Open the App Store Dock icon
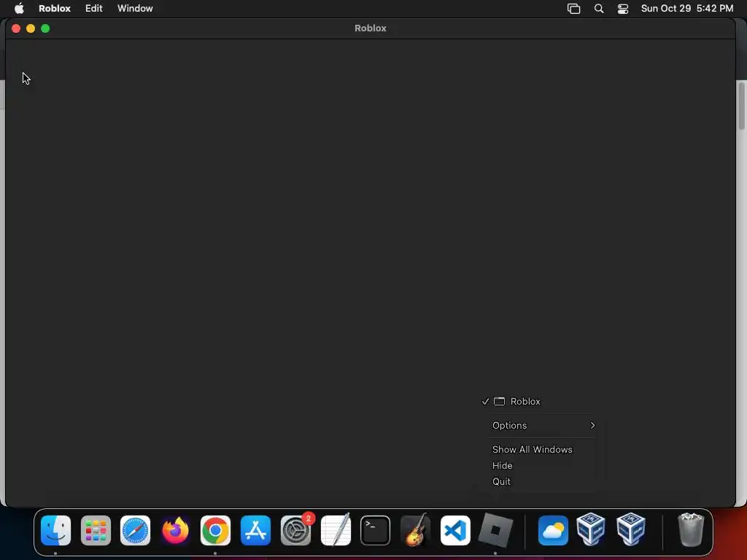 click(255, 530)
